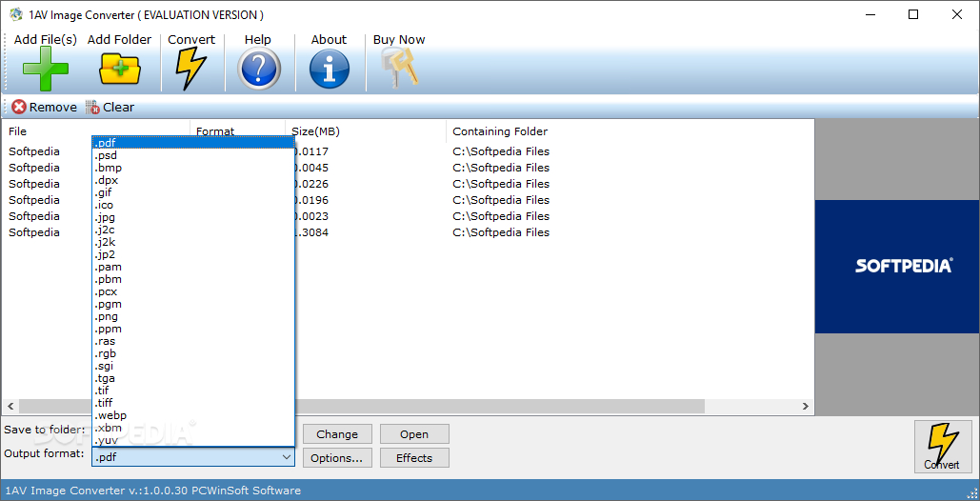
Task: Select the file row sized 0.0226
Action: [409, 184]
